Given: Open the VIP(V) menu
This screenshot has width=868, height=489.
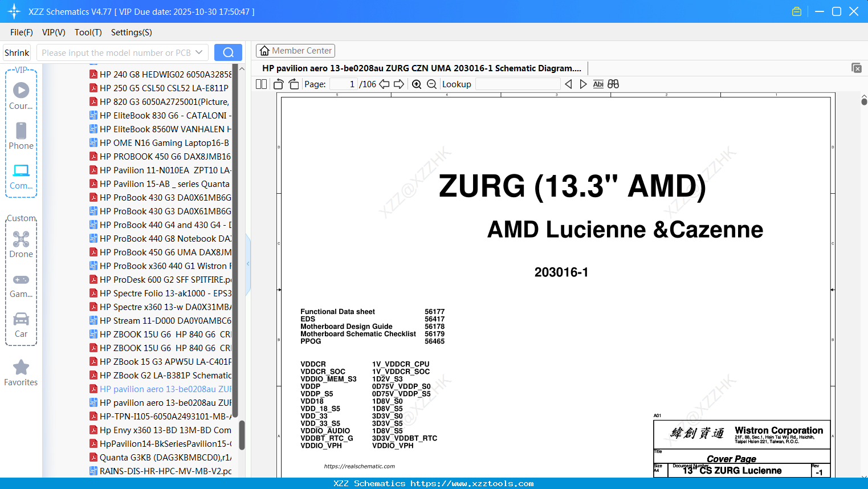Looking at the screenshot, I should tap(54, 32).
